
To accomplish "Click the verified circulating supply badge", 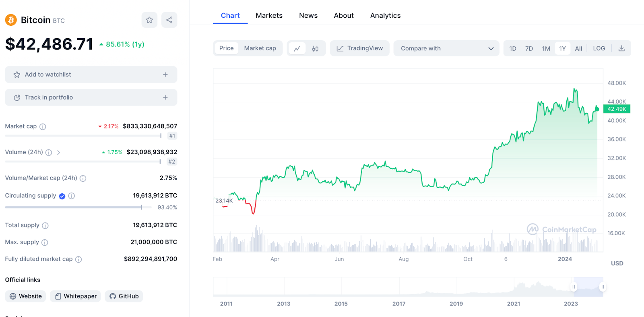I will click(x=62, y=196).
